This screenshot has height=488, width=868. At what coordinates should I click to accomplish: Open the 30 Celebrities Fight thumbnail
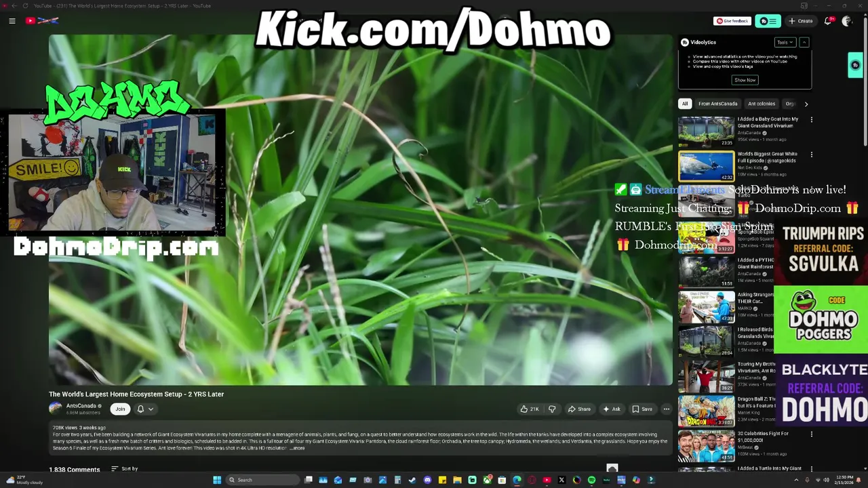click(706, 447)
